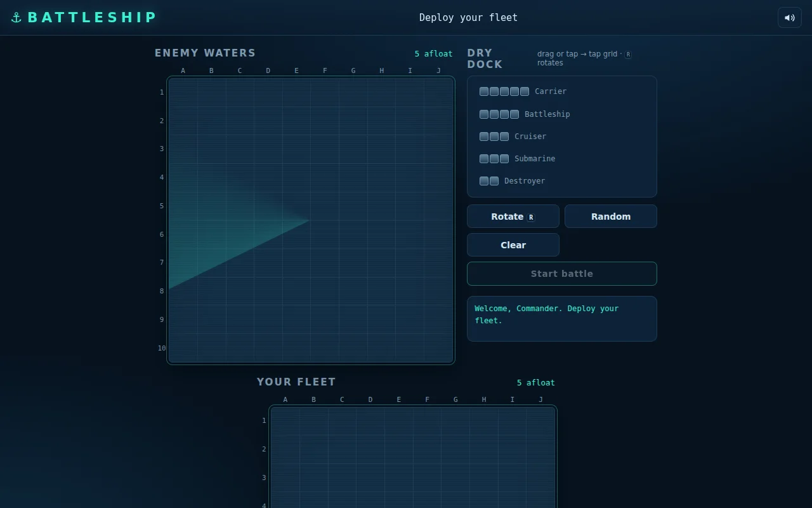
Task: Mute the game sound with the speaker icon
Action: (x=790, y=18)
